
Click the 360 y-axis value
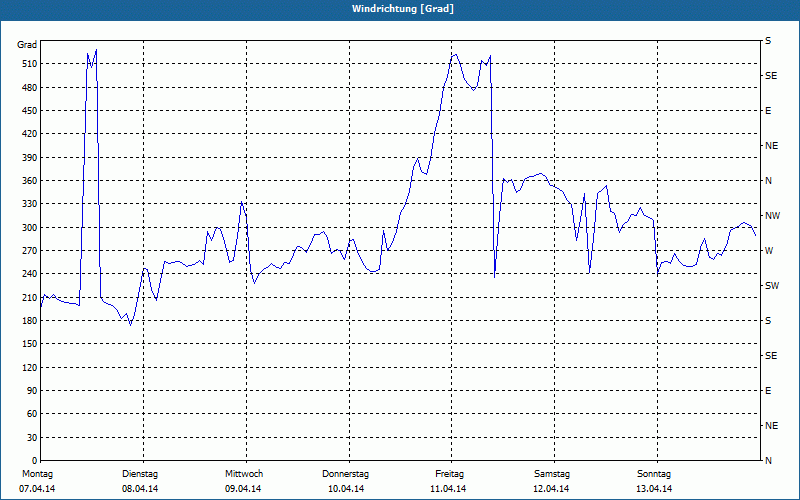tap(29, 181)
